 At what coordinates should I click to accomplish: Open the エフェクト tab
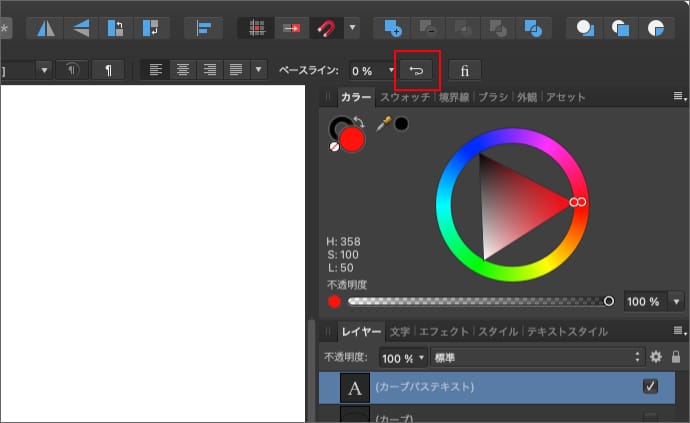tap(443, 331)
